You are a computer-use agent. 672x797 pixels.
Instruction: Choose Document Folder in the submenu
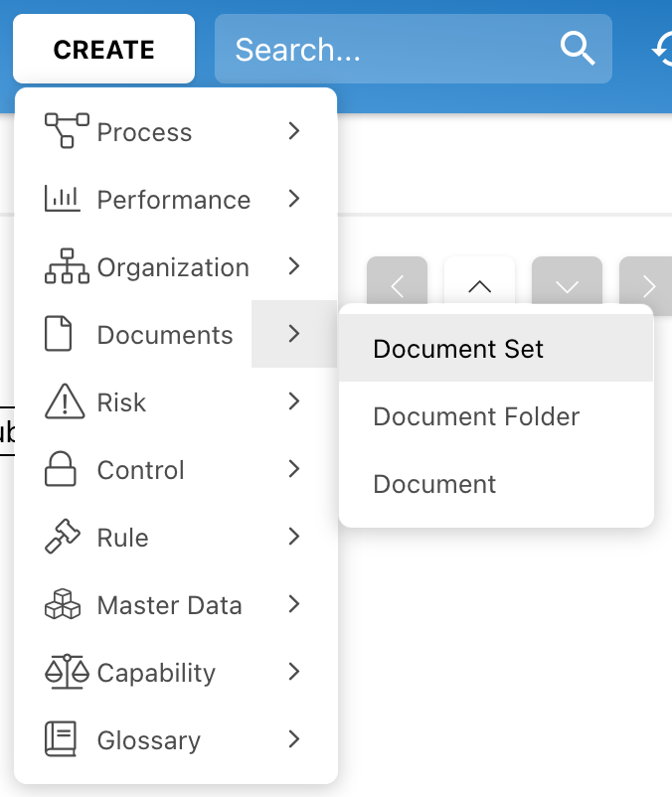tap(476, 416)
